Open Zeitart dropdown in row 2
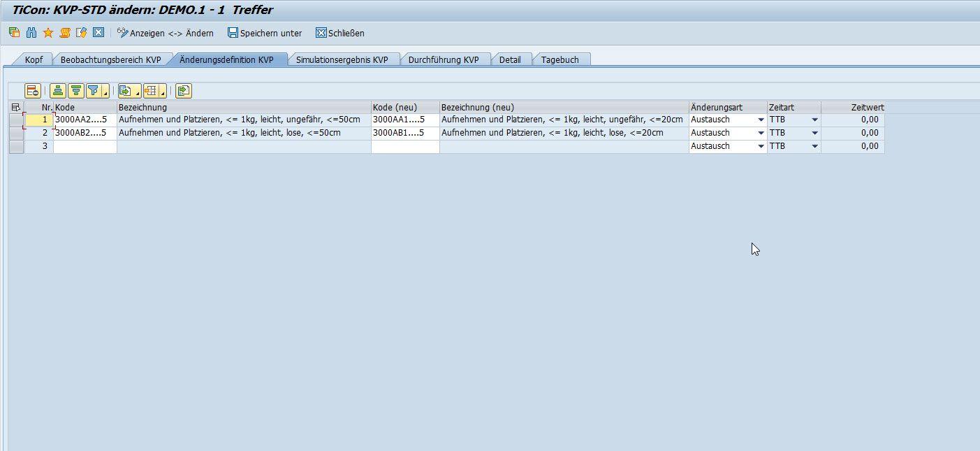This screenshot has width=980, height=451. [814, 133]
